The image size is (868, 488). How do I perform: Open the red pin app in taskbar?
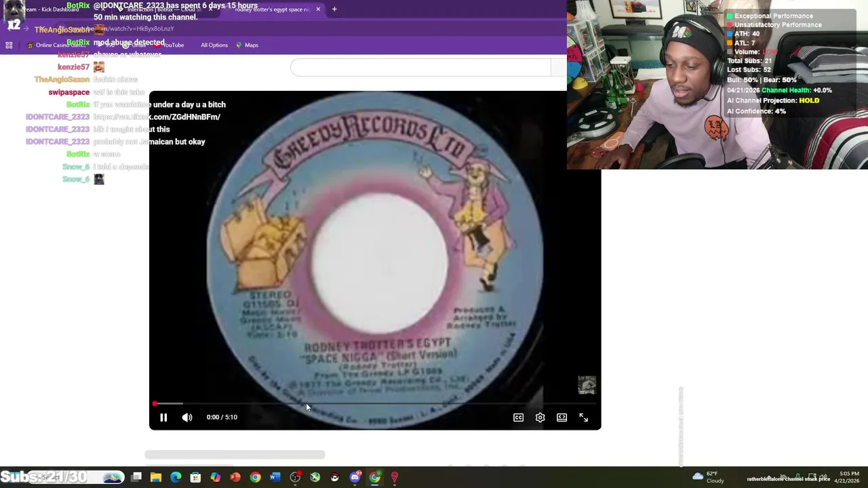click(394, 478)
